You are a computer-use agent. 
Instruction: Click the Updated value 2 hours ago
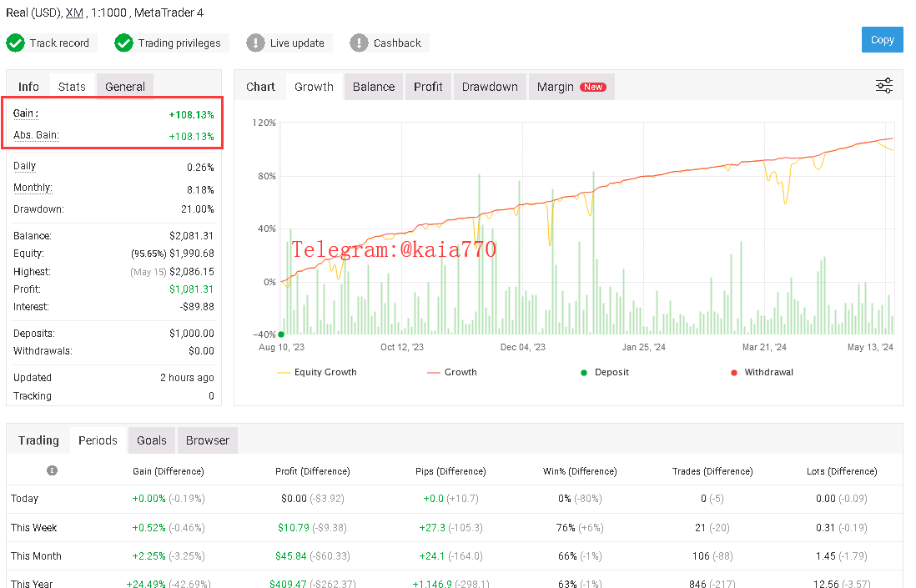[x=187, y=378]
